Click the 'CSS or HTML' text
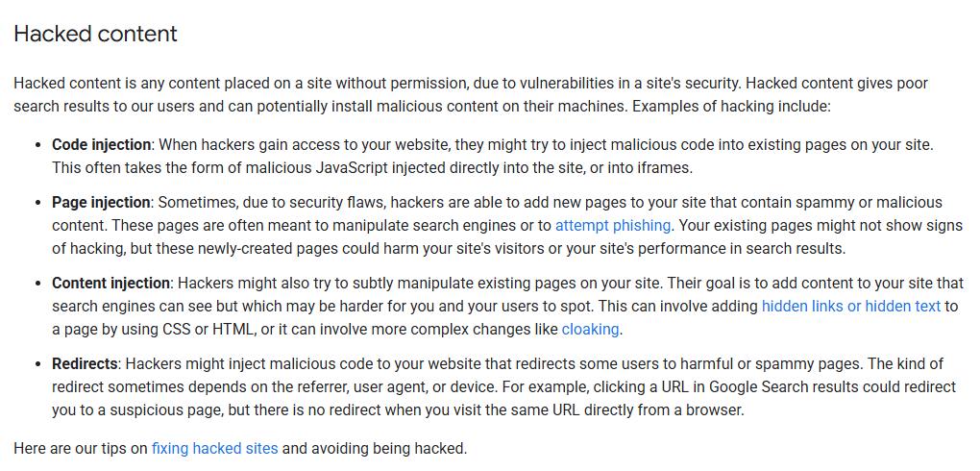 217,329
